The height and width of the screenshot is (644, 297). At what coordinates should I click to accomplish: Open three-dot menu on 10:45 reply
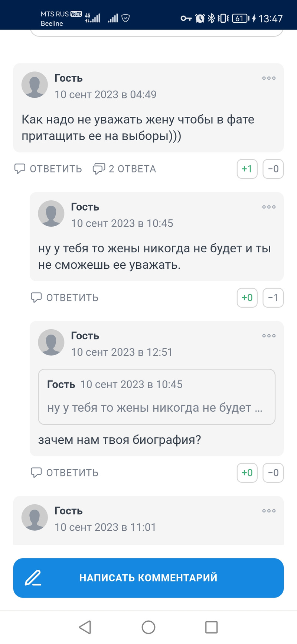pyautogui.click(x=269, y=207)
